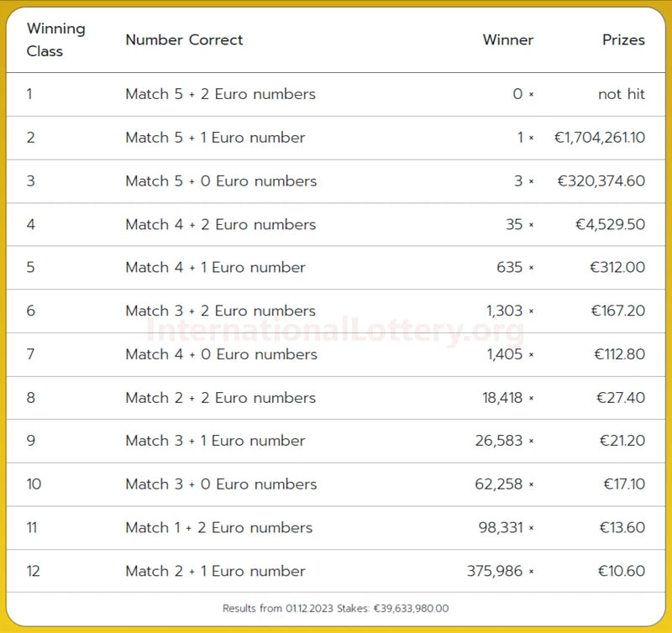Image resolution: width=672 pixels, height=633 pixels.
Task: Select Match 3 + 1 Euro number row
Action: tap(336, 441)
